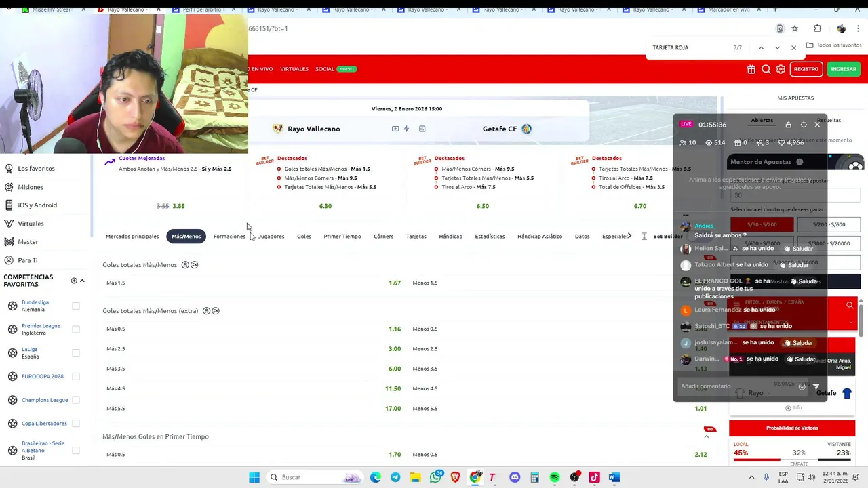Open VIRTUALES in the top navigation
This screenshot has width=868, height=488.
(294, 69)
